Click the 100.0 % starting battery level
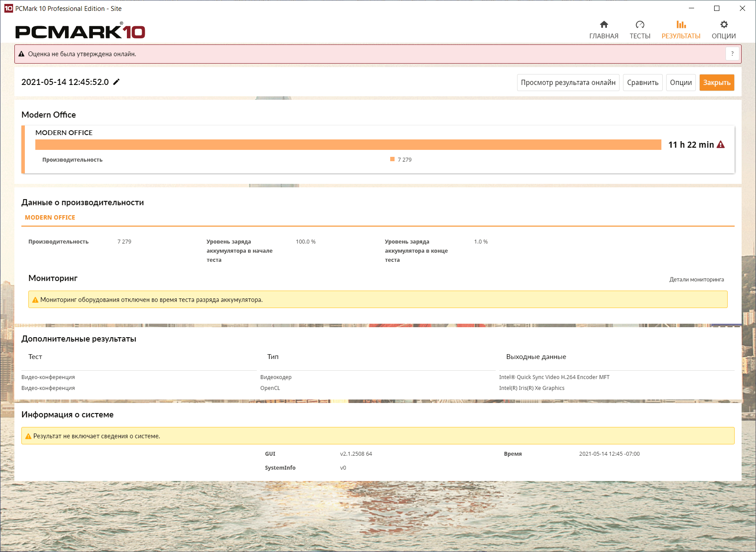This screenshot has width=756, height=552. coord(306,242)
